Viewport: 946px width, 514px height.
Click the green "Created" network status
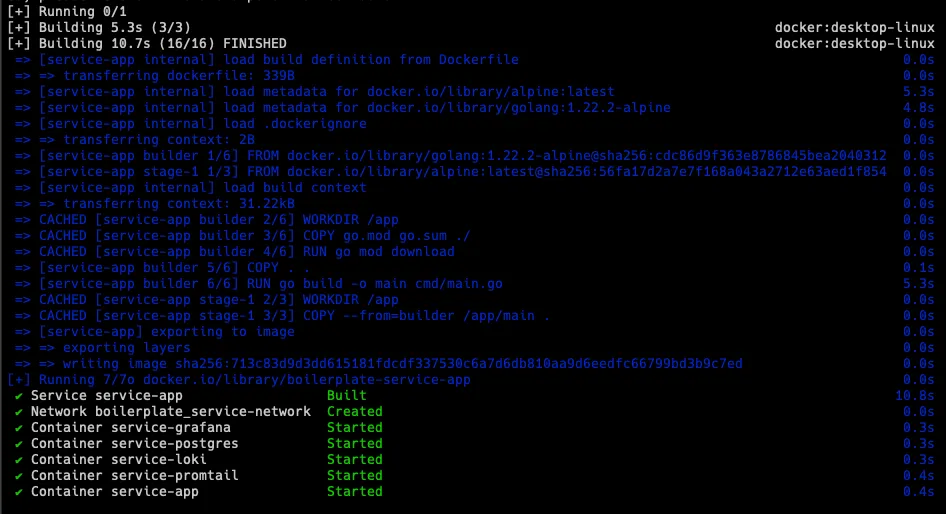pyautogui.click(x=355, y=412)
